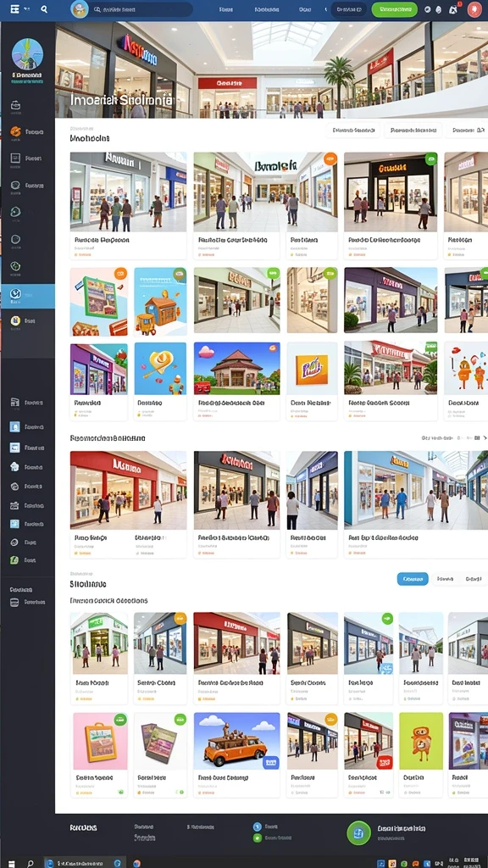
Task: Click the green pill button in top bar
Action: point(394,9)
